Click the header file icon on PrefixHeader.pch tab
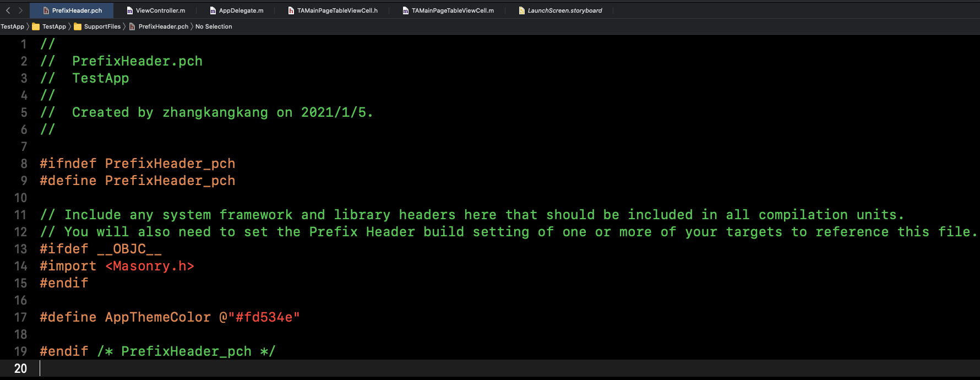This screenshot has height=380, width=980. (x=46, y=10)
